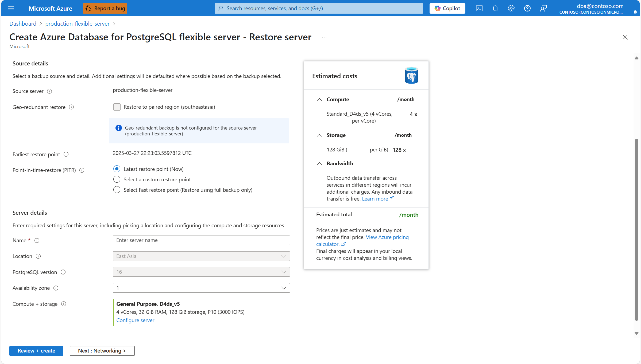Open the hamburger portal menu
Screen dimensions: 641x364
11,8
